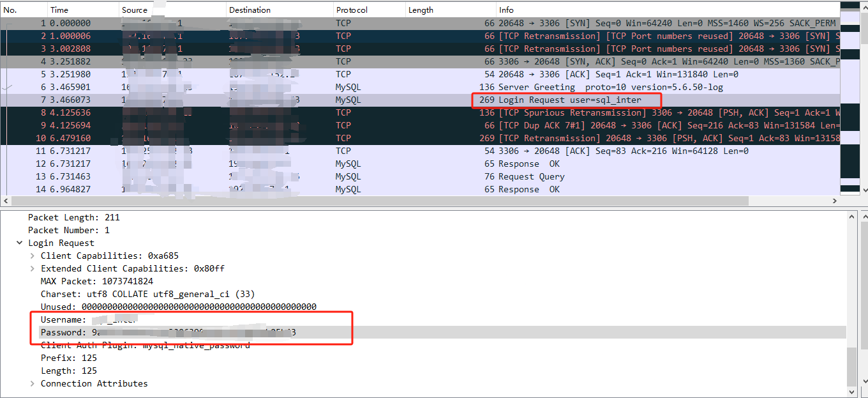Click the Length column header
Screen dimensions: 868x398
[x=421, y=10]
